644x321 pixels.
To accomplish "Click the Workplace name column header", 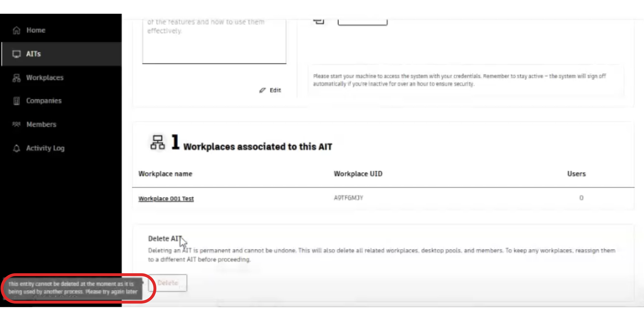I will click(x=165, y=174).
